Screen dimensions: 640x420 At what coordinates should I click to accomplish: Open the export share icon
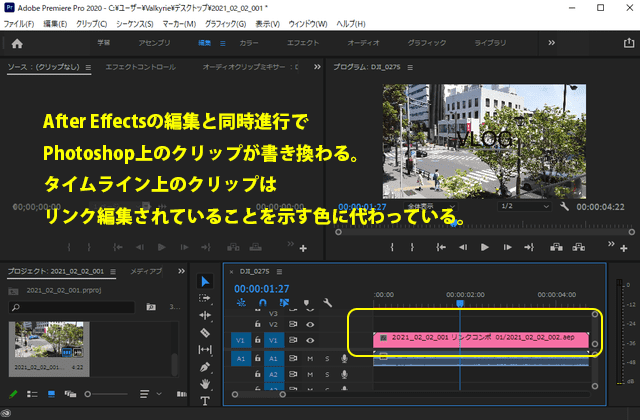[x=629, y=43]
